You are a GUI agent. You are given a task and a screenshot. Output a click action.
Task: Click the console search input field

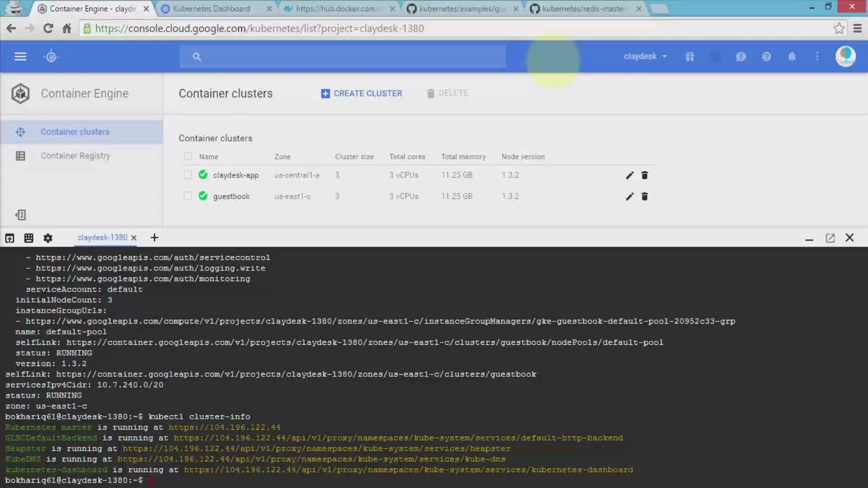(x=343, y=56)
